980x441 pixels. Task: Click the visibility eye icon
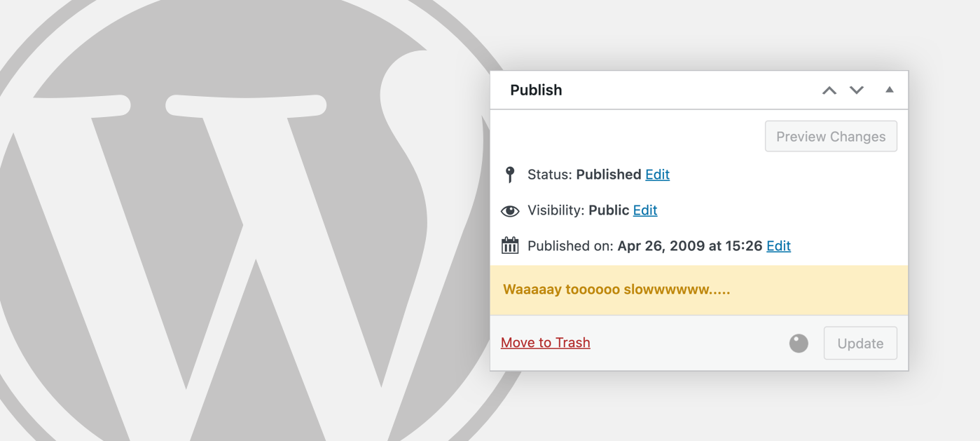[510, 211]
